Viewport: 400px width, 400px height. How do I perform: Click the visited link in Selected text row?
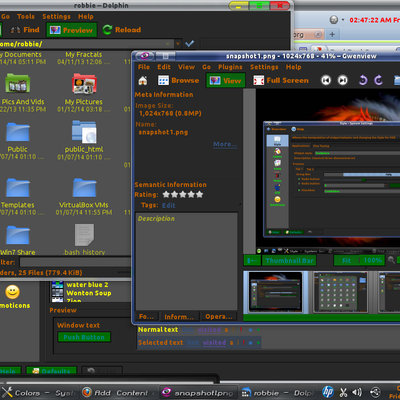[214, 342]
